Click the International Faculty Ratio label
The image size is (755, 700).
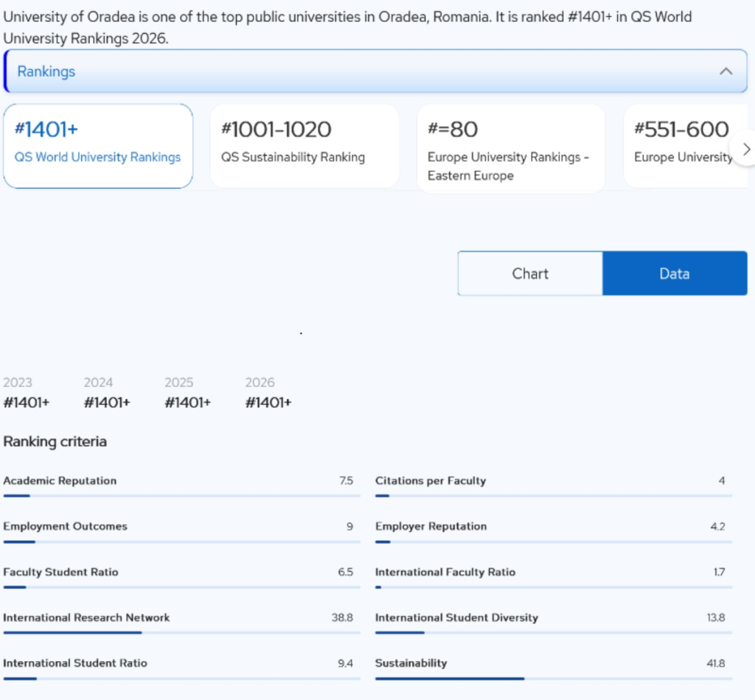(445, 572)
